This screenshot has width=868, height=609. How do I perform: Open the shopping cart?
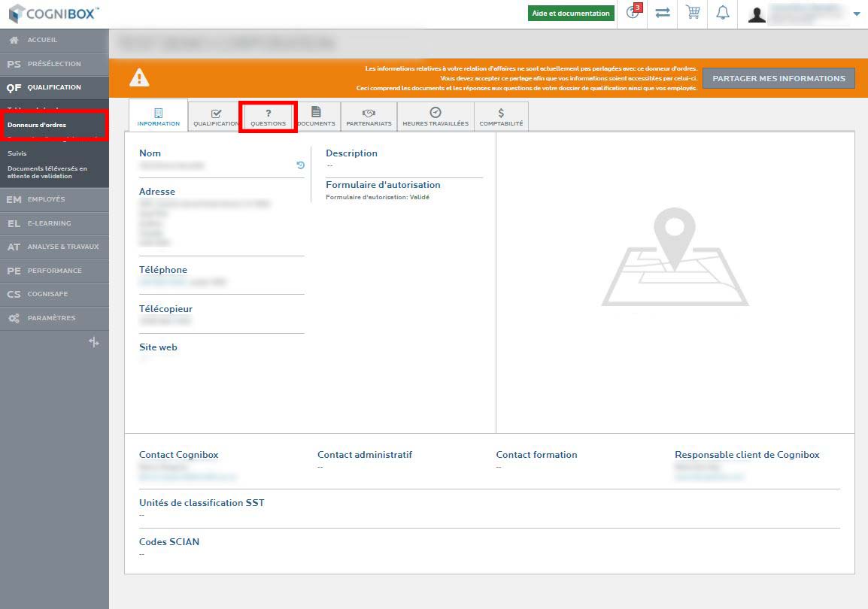[x=693, y=13]
